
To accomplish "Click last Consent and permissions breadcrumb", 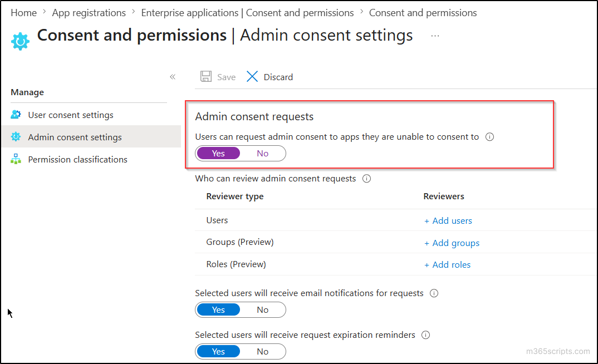I will (x=423, y=13).
